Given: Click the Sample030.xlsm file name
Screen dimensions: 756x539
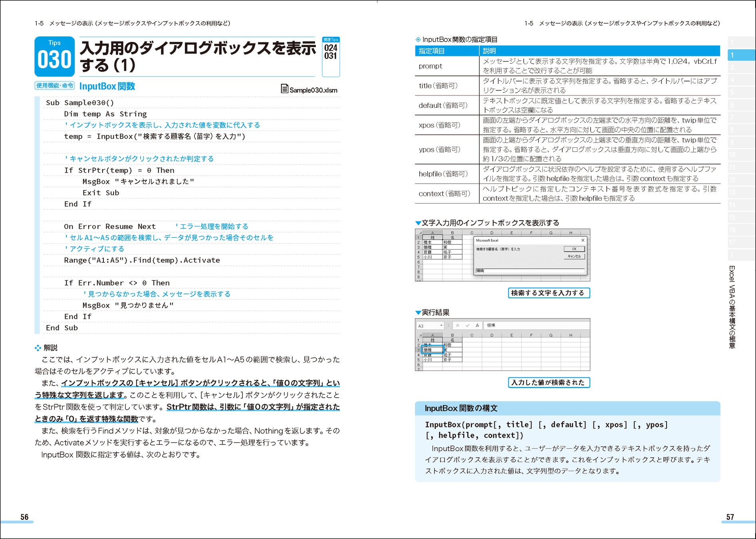Looking at the screenshot, I should click(314, 90).
